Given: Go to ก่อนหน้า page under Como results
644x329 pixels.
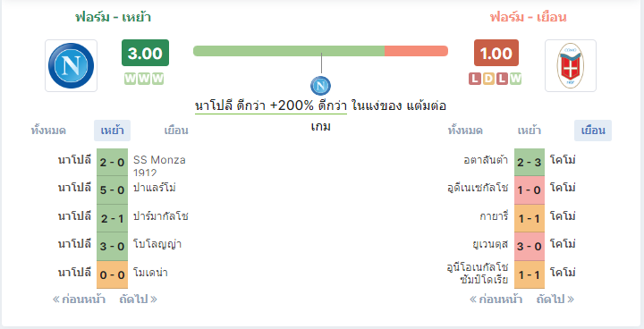Looking at the screenshot, I should (x=496, y=299).
